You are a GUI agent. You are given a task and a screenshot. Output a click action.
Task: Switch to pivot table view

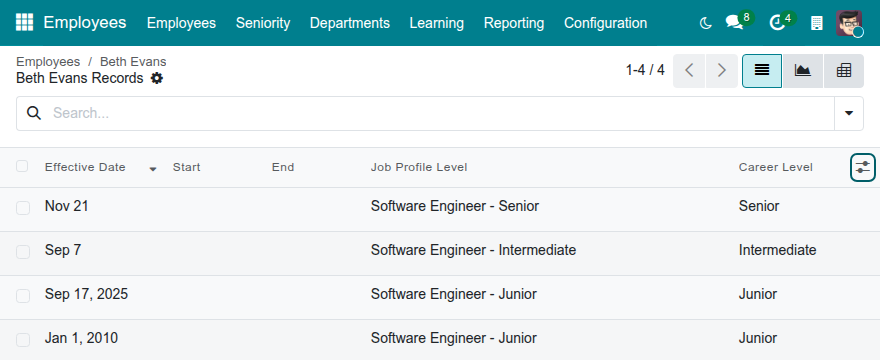[x=844, y=70]
